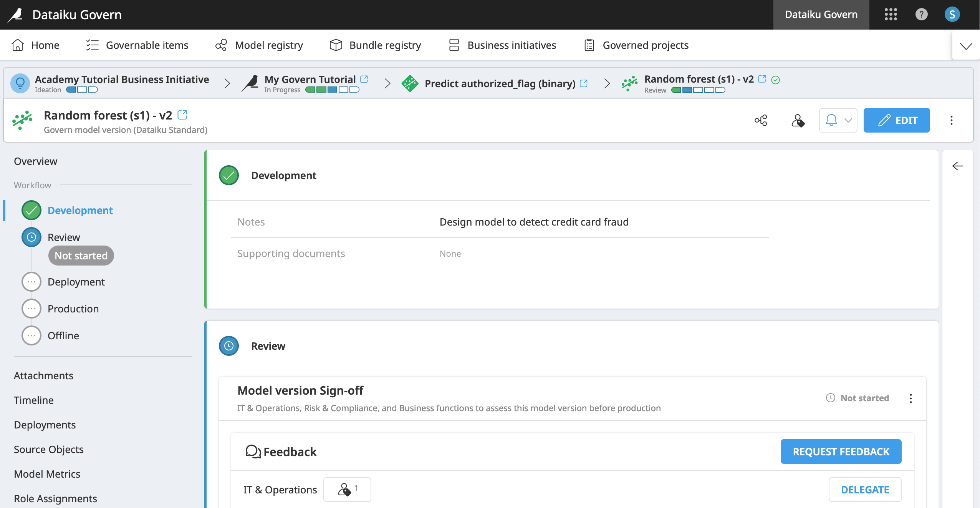Click Random forest Review progress bar
This screenshot has width=980, height=508.
click(x=698, y=90)
